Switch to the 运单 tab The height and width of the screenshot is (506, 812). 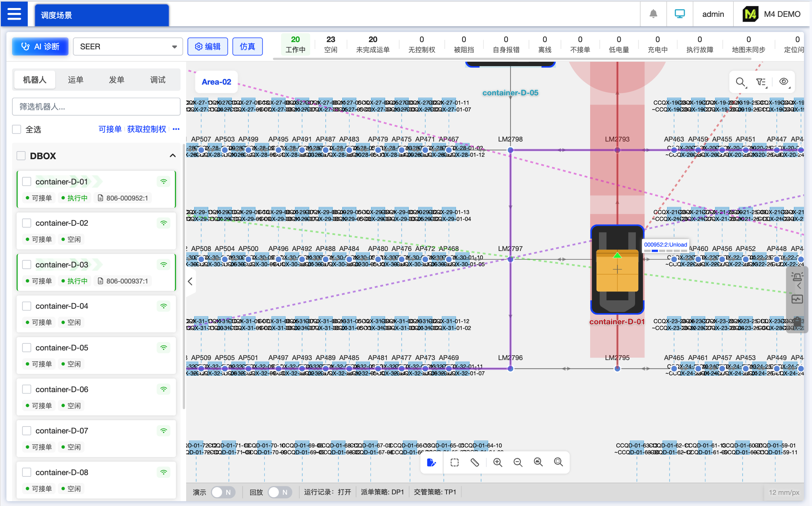tap(75, 80)
